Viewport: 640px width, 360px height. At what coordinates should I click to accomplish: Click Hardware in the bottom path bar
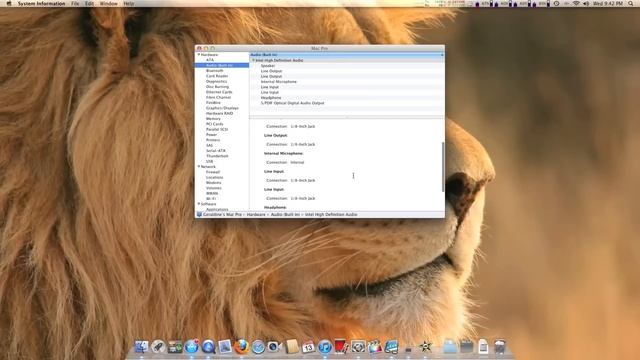(x=256, y=214)
